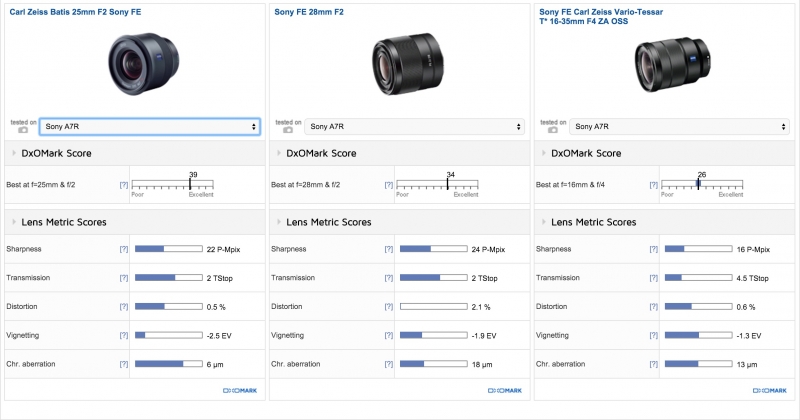Click help icon beside Distortion in third column

tap(653, 306)
